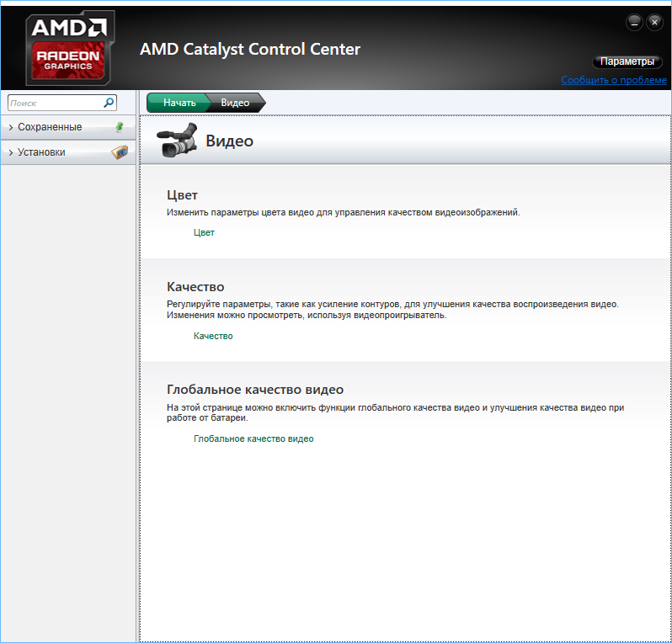This screenshot has height=643, width=672.
Task: Click the magnifier icon in the search box
Action: point(109,103)
